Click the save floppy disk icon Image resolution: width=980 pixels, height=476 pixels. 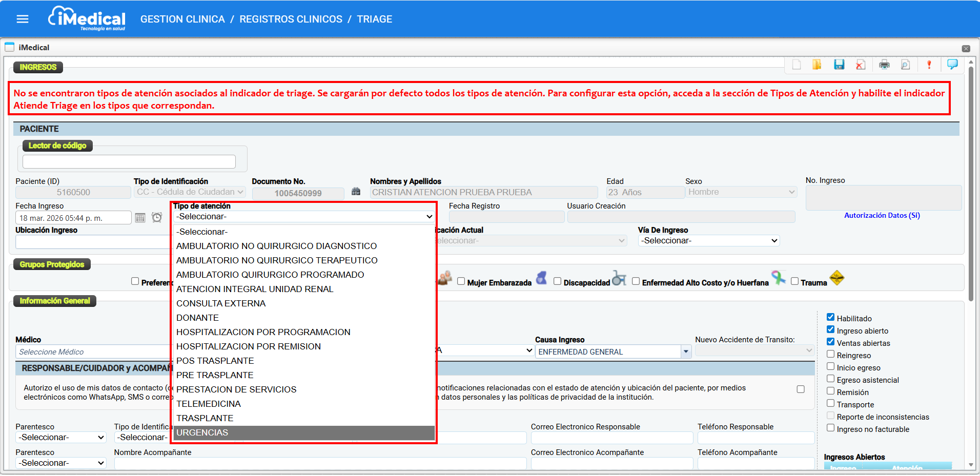point(839,65)
